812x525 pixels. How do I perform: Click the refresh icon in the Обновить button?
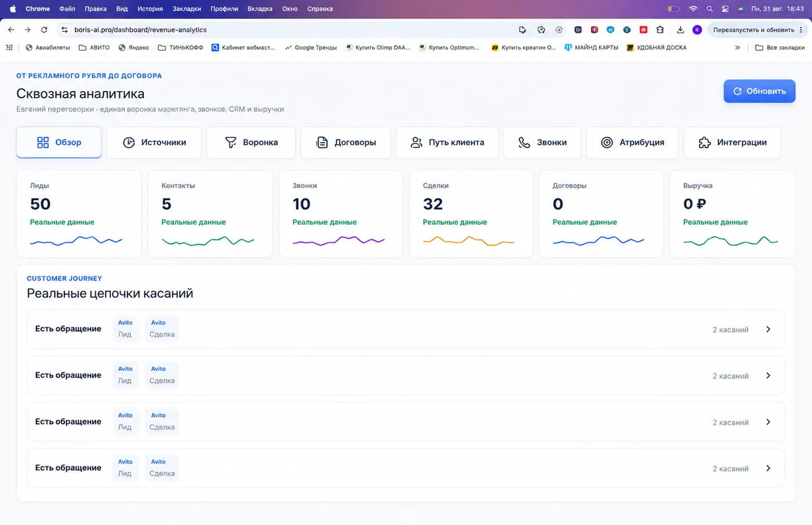tap(737, 92)
